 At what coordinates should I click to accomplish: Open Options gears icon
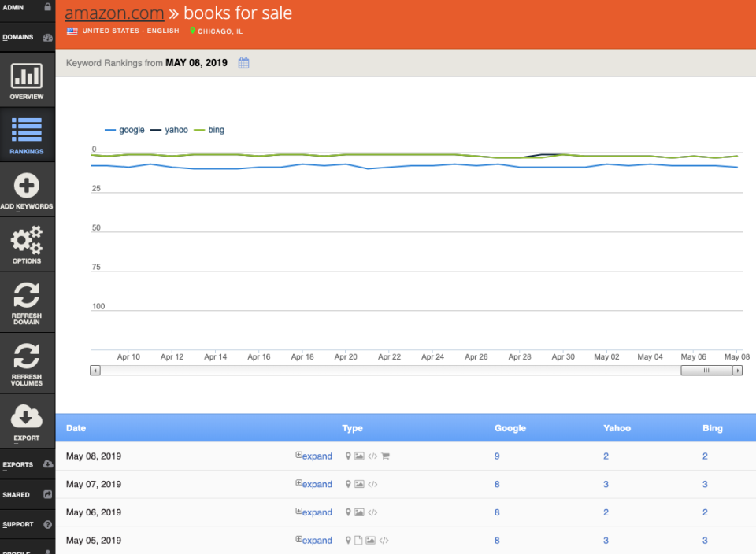click(27, 239)
